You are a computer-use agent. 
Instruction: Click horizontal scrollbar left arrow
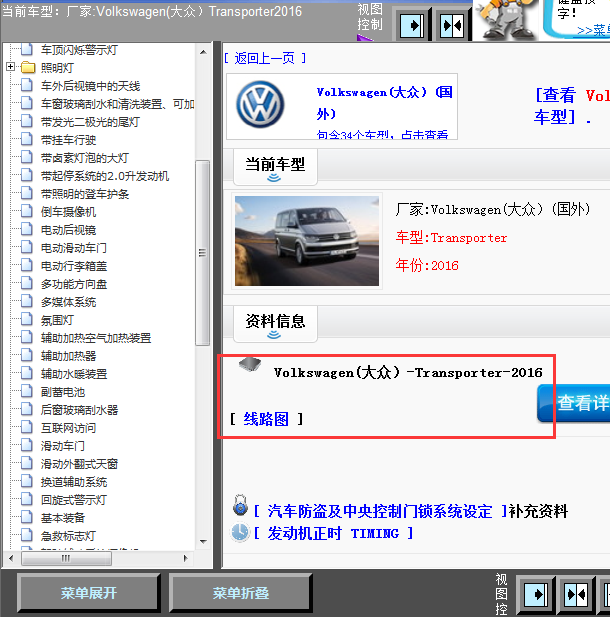tap(11, 558)
